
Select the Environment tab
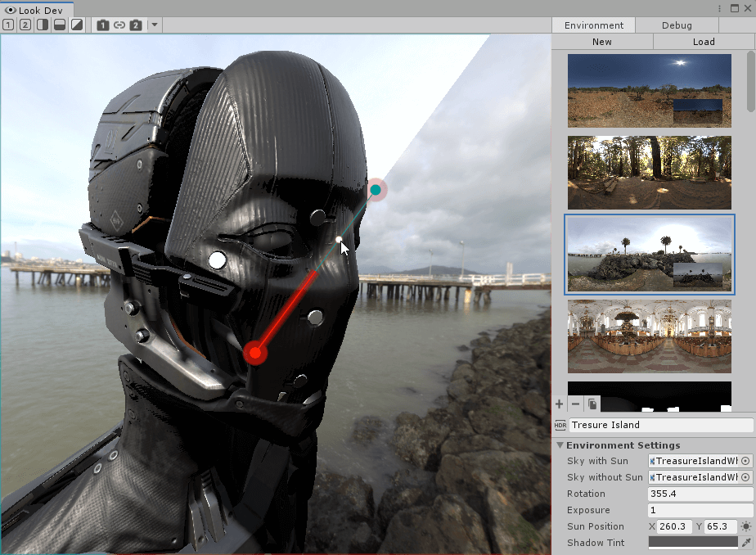coord(594,25)
